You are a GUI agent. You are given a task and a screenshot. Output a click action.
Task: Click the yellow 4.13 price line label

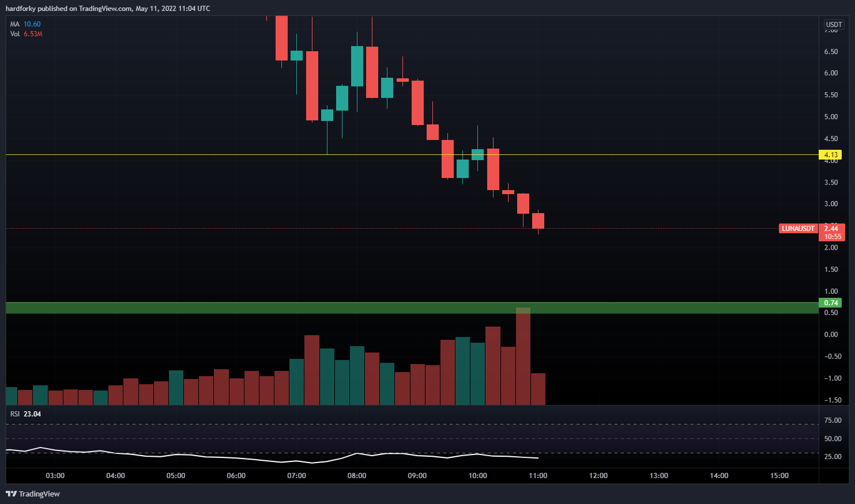click(x=830, y=155)
